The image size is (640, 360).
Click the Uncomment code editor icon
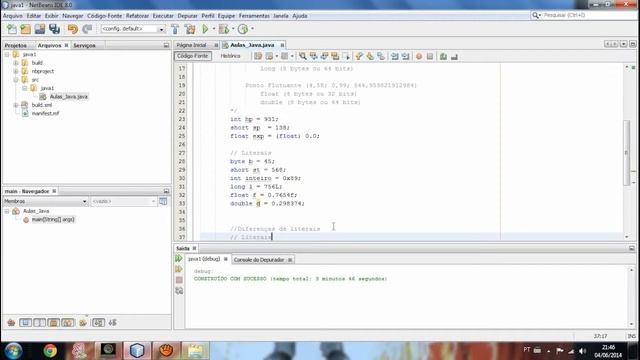coord(454,56)
